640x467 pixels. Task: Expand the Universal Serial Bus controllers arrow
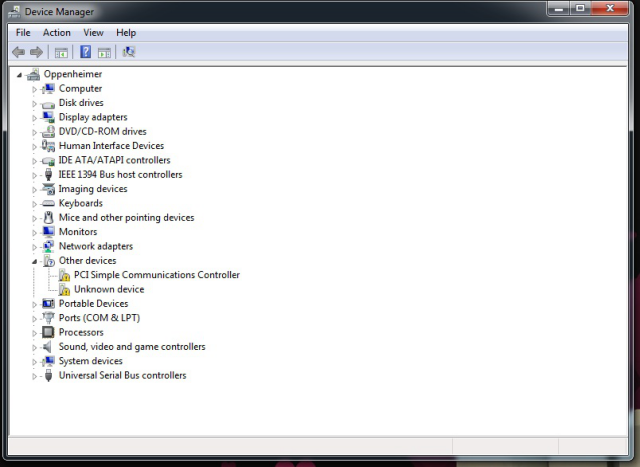(x=34, y=376)
